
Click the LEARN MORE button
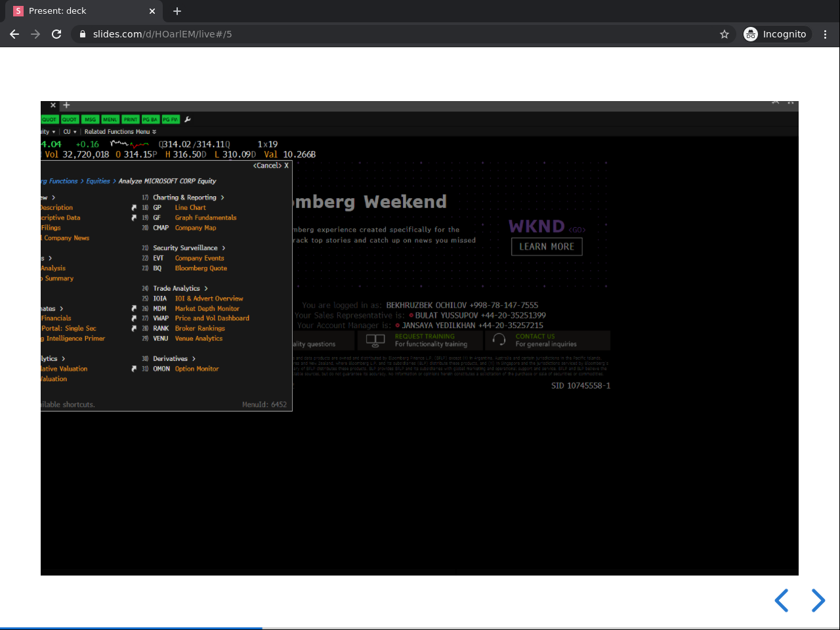pyautogui.click(x=547, y=247)
